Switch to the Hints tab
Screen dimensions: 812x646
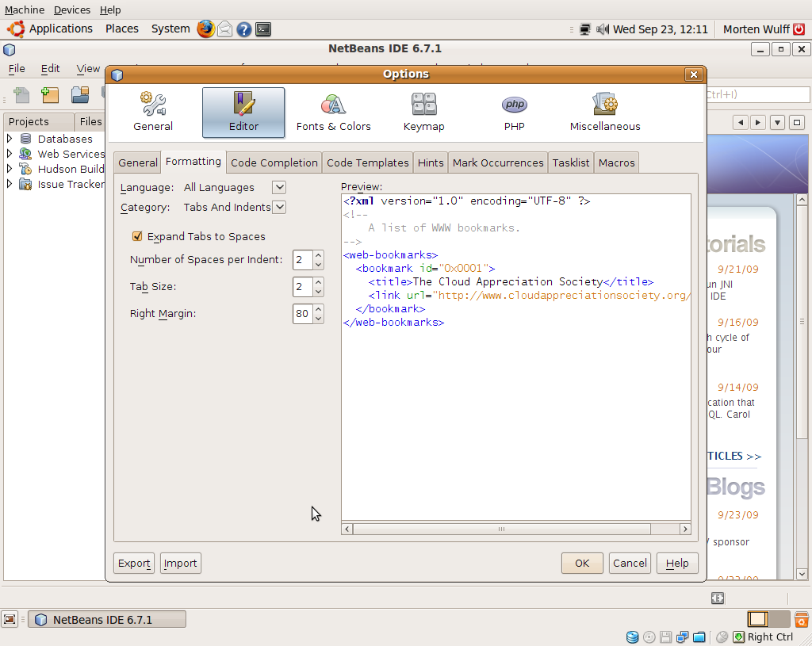[431, 162]
